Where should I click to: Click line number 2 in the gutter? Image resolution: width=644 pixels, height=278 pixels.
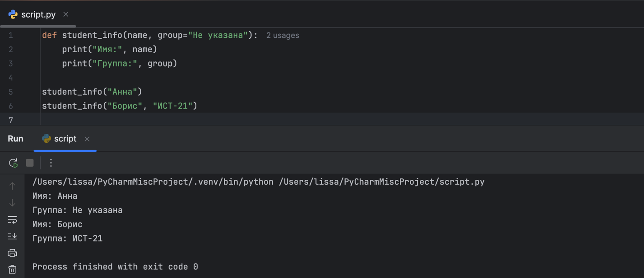[11, 50]
